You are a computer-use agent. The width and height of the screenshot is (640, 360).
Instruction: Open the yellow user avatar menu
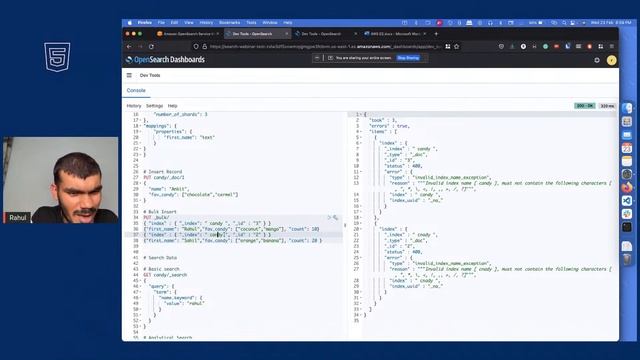[x=611, y=60]
